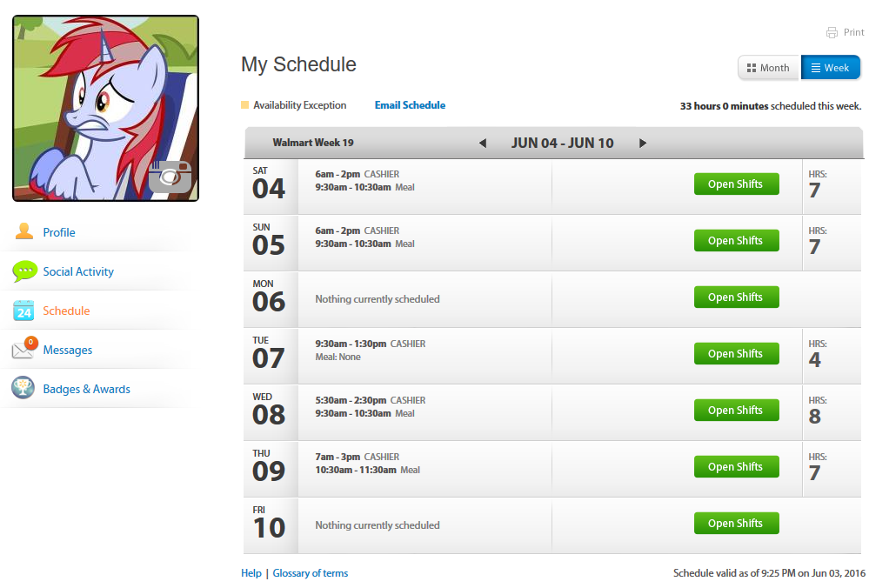The height and width of the screenshot is (588, 869).
Task: Open the Messages page
Action: pos(68,350)
